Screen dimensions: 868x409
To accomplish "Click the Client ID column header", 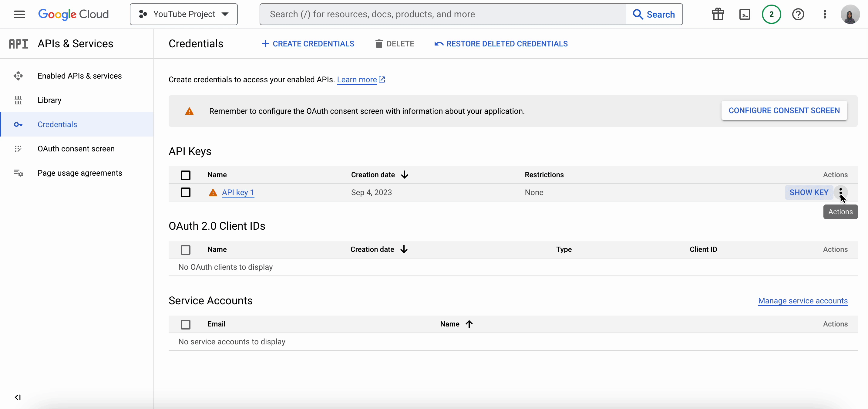I will point(703,249).
